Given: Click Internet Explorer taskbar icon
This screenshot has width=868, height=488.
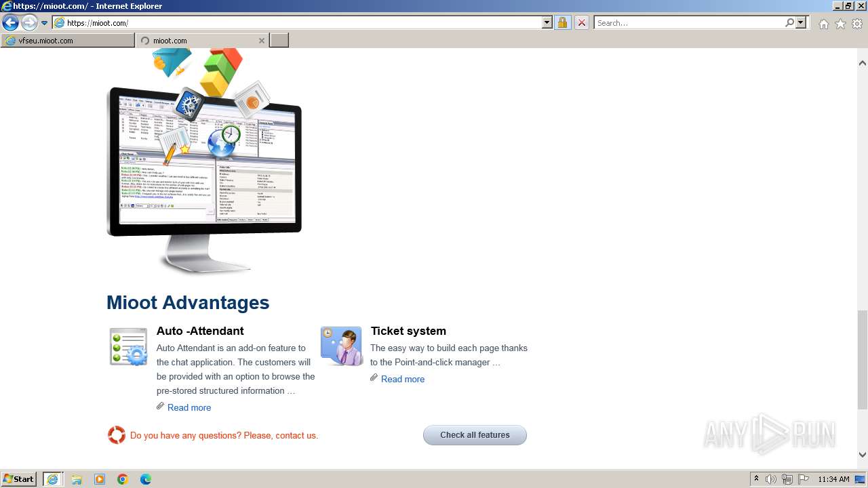Looking at the screenshot, I should pyautogui.click(x=52, y=479).
